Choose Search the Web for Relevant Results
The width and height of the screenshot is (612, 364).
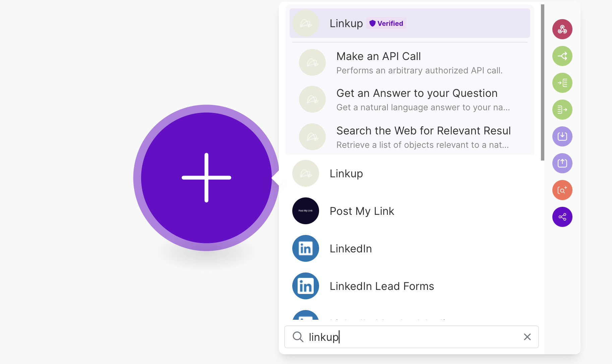[410, 137]
